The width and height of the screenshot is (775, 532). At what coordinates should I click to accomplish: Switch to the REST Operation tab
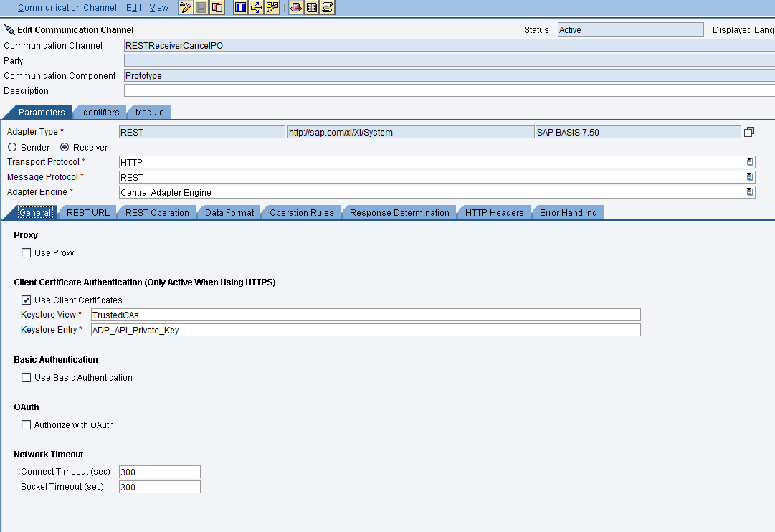(x=156, y=212)
